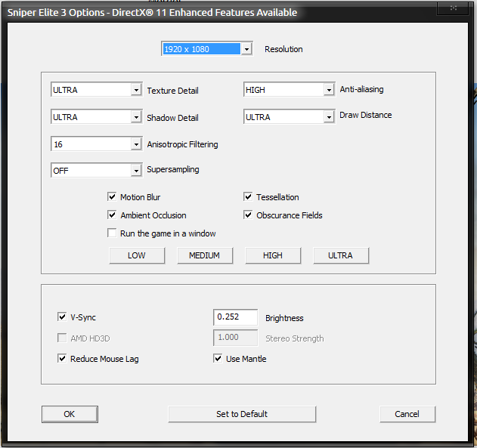Apply the MEDIUM quality preset

(205, 255)
